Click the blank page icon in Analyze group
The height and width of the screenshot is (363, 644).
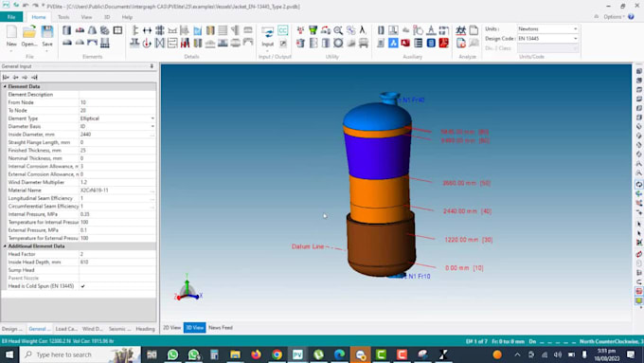click(474, 30)
